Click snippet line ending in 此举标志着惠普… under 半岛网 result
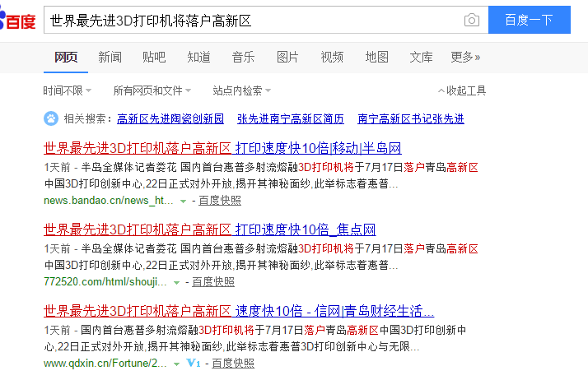 pyautogui.click(x=221, y=183)
